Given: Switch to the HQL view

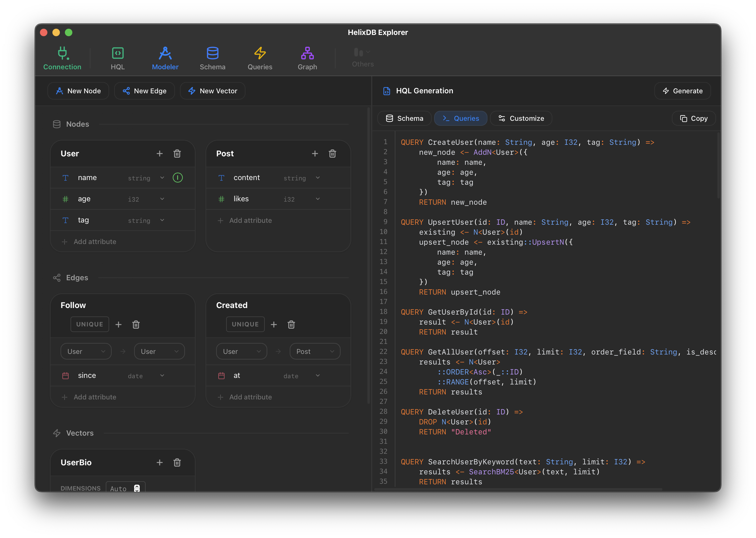Looking at the screenshot, I should coord(118,58).
